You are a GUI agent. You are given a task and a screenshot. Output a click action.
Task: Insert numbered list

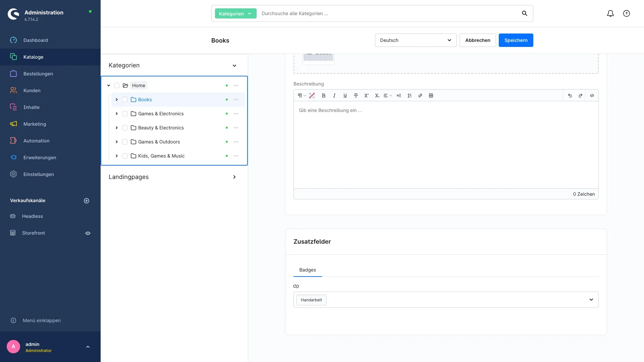click(x=410, y=96)
